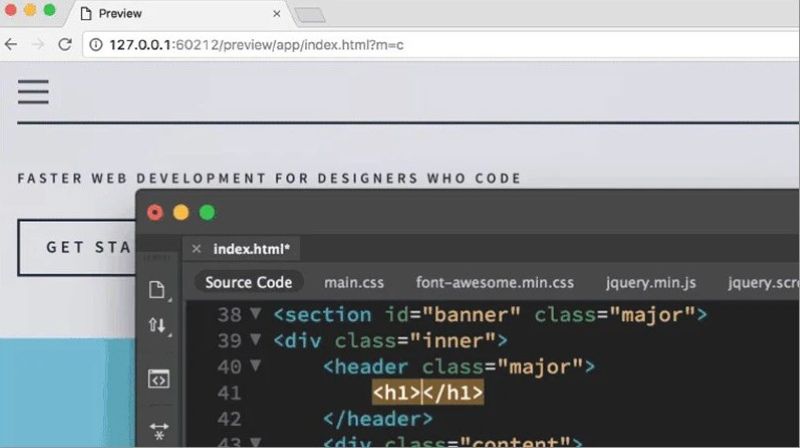The width and height of the screenshot is (800, 448).
Task: Collapse the code fold on line 39
Action: tap(256, 339)
